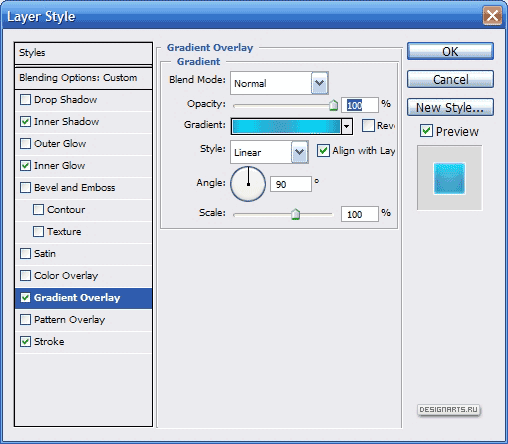Select the Outer Glow label
Screen dimensions: 508x444
click(60, 144)
